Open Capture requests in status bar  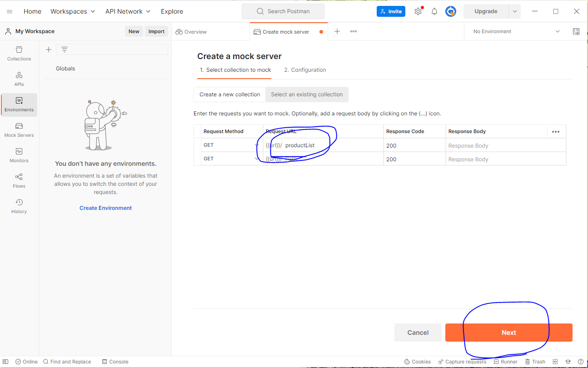coord(462,362)
